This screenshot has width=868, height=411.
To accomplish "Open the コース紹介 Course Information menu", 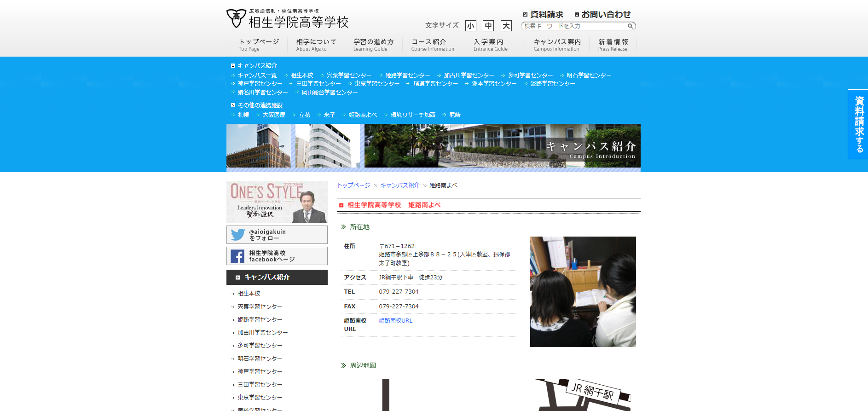I will (x=432, y=45).
